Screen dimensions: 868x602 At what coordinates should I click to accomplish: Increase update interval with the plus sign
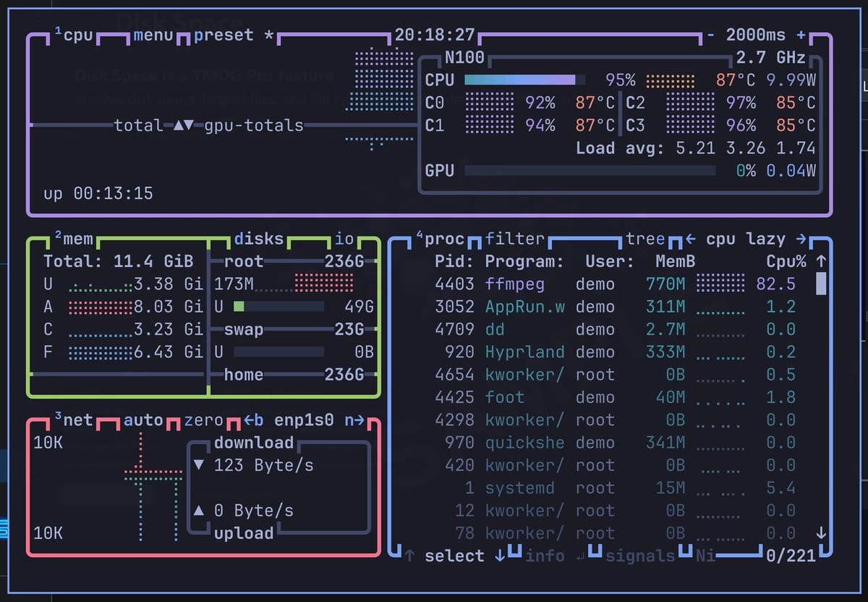point(801,35)
